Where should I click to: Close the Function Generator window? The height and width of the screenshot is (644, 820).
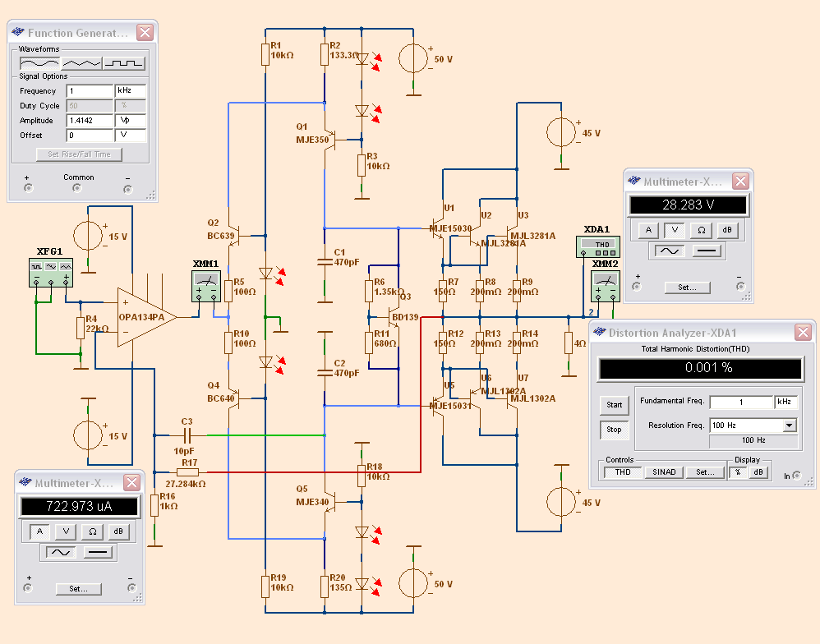tap(145, 32)
